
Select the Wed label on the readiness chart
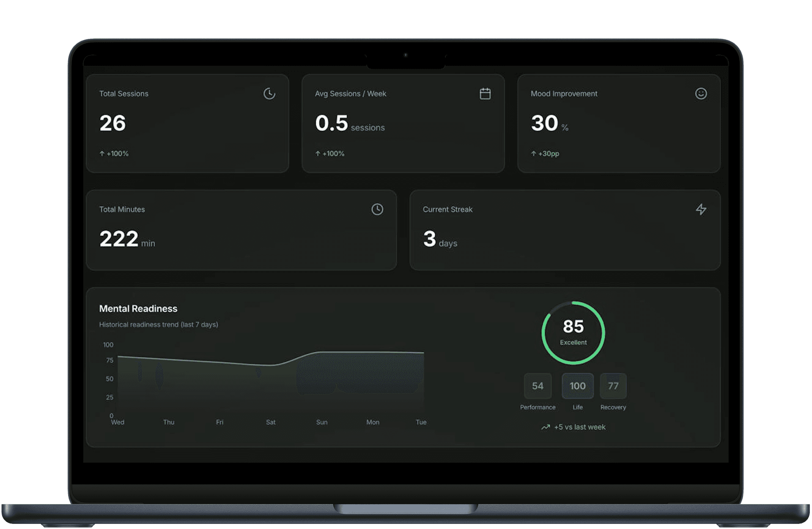(x=118, y=422)
